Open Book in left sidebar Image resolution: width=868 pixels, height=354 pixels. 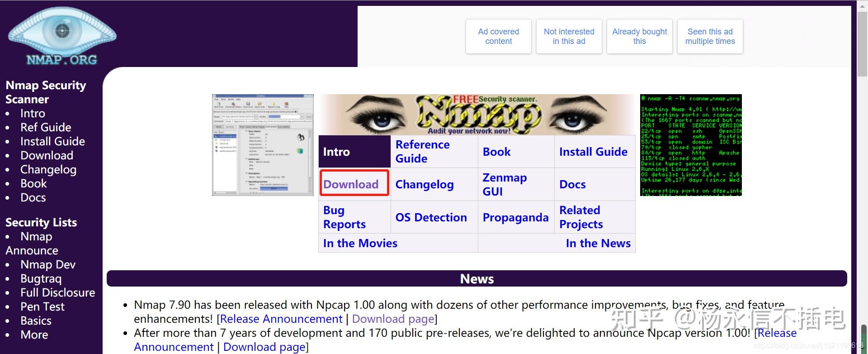[33, 183]
